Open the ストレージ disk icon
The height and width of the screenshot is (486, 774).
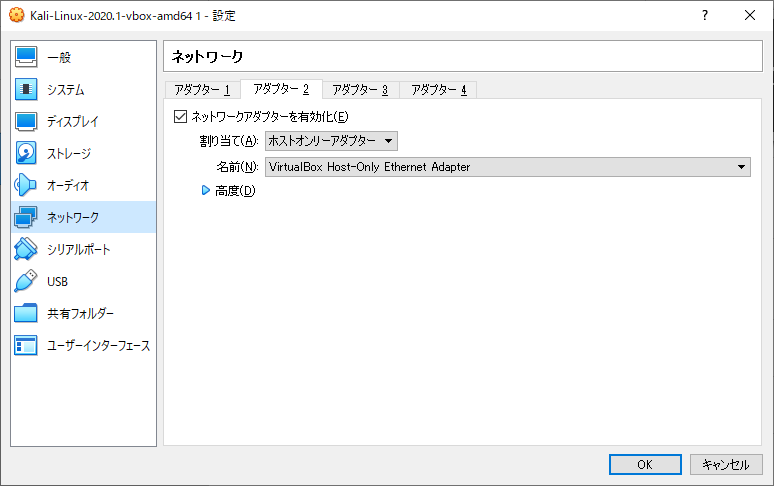click(26, 153)
